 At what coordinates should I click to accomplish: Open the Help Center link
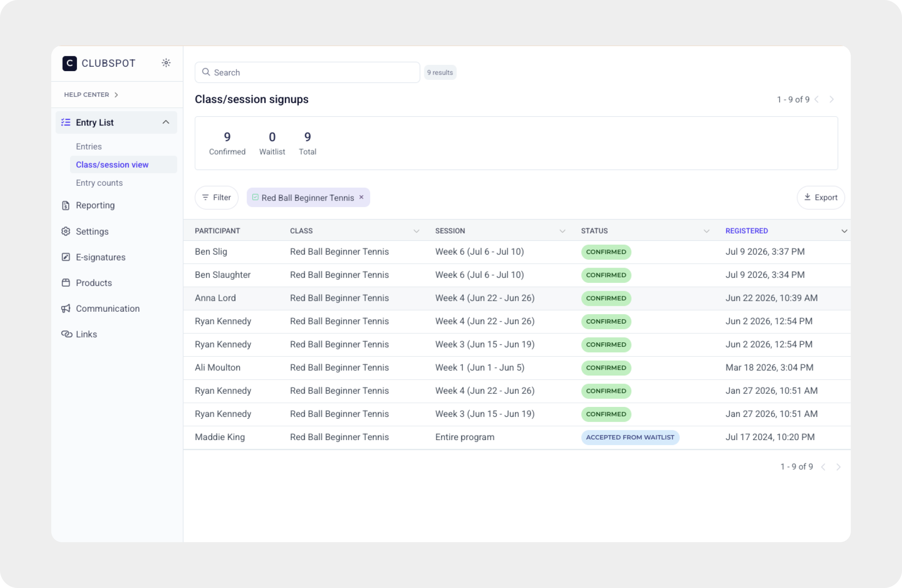click(91, 95)
